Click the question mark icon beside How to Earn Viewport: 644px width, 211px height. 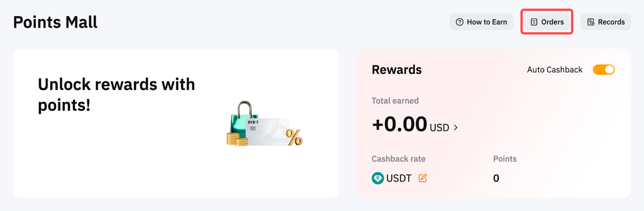pos(459,22)
